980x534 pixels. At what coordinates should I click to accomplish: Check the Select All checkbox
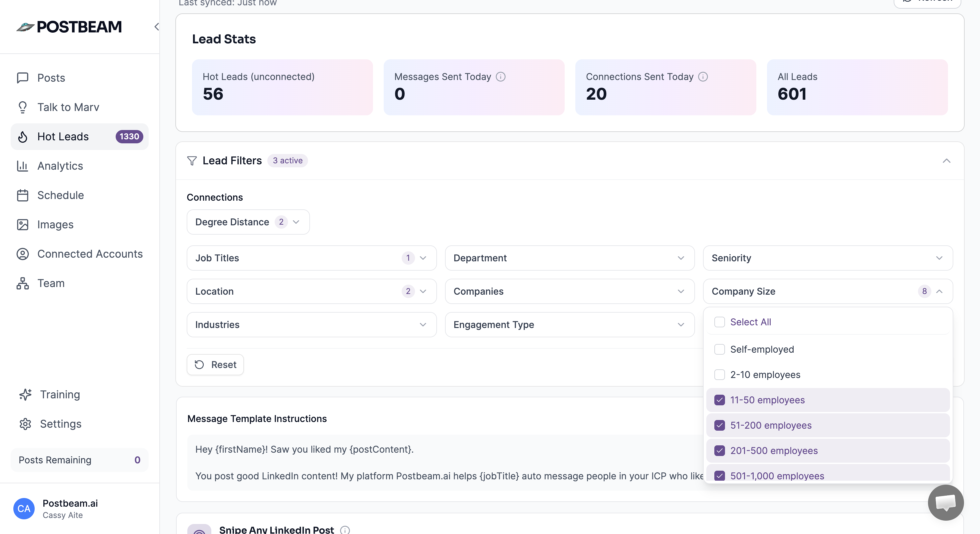(719, 322)
